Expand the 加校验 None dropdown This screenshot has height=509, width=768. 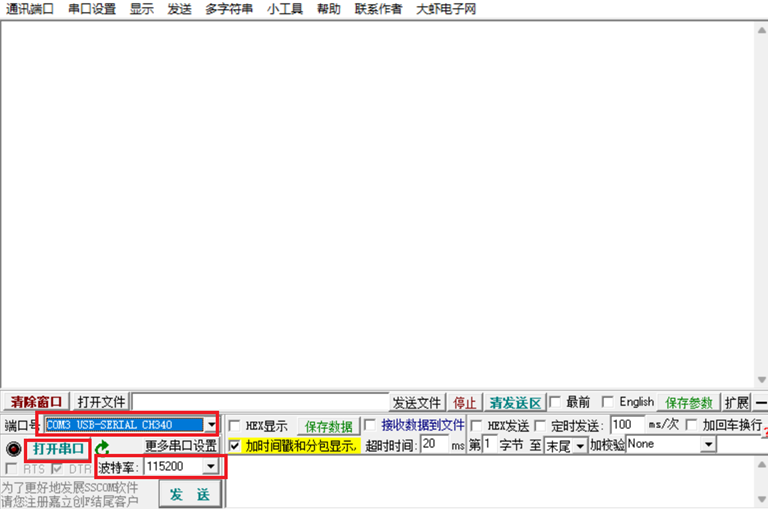[x=708, y=444]
